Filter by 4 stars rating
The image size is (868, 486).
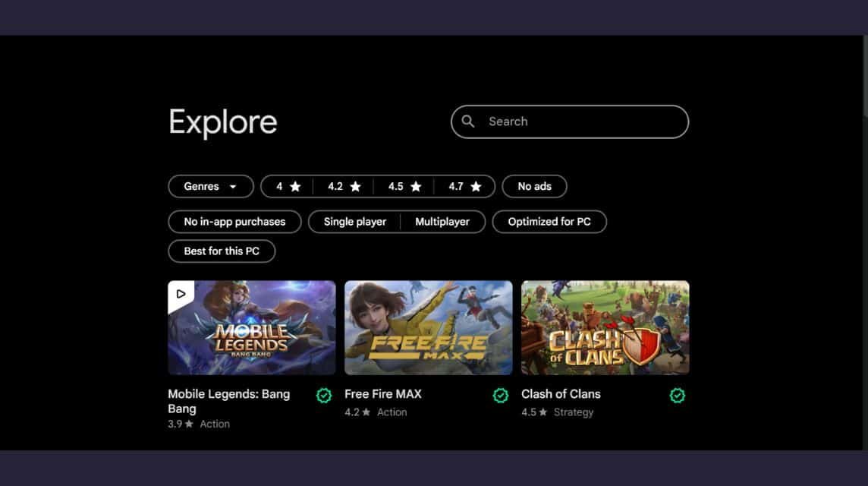click(x=288, y=187)
